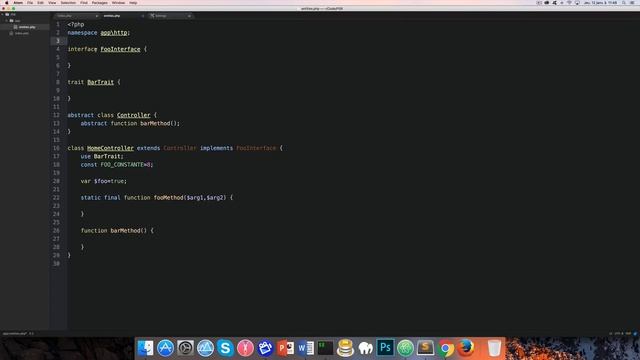Open Finder from the dock
Viewport: 640px width, 360px height.
145,348
